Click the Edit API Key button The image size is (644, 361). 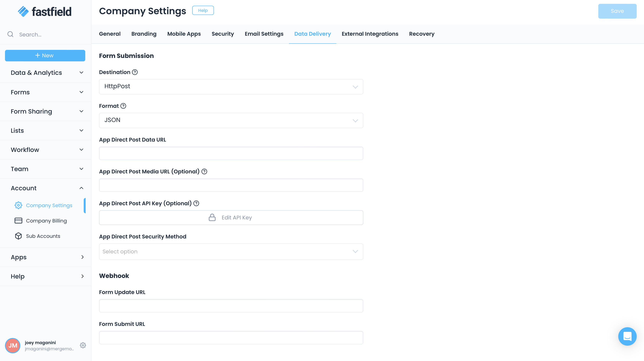pos(231,218)
